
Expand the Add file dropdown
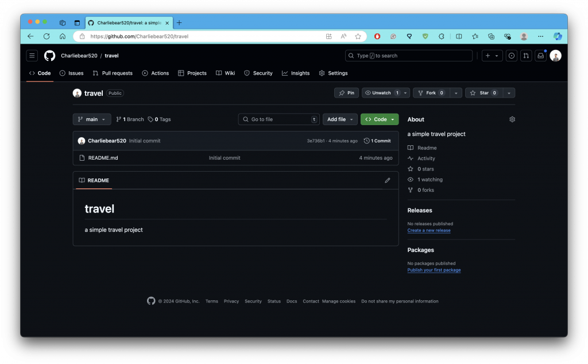pyautogui.click(x=340, y=119)
